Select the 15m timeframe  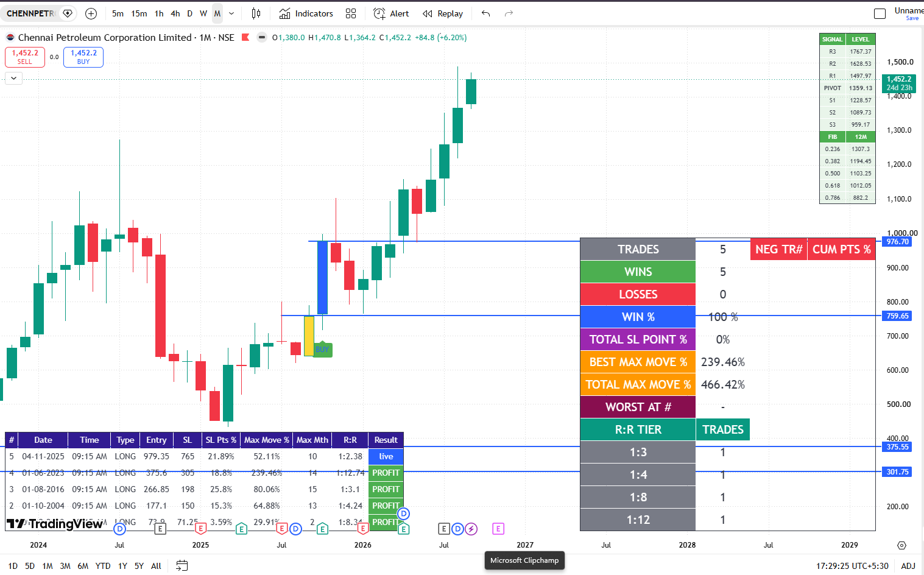pyautogui.click(x=139, y=13)
